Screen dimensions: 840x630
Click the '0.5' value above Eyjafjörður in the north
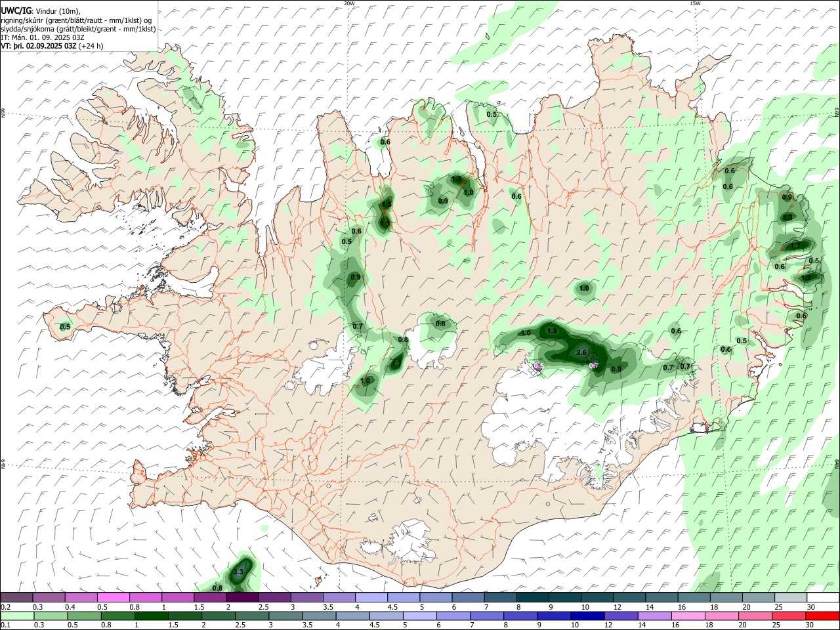tap(492, 114)
